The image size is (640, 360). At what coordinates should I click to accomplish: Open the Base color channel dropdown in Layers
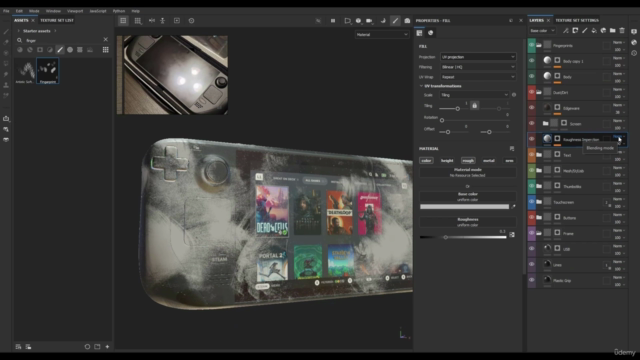542,31
